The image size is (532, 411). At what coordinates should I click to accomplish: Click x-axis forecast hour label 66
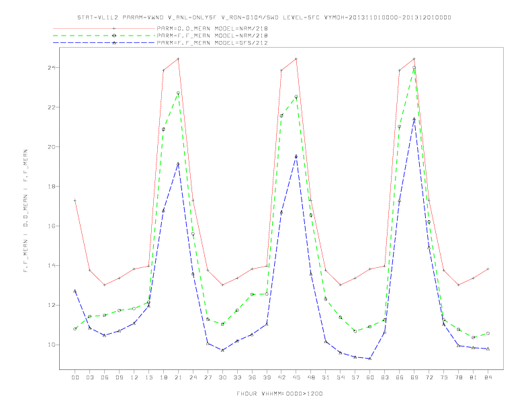coord(400,377)
